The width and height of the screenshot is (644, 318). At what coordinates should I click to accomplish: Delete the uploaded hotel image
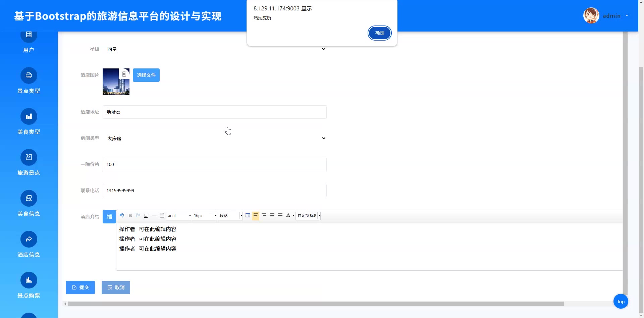click(x=124, y=74)
